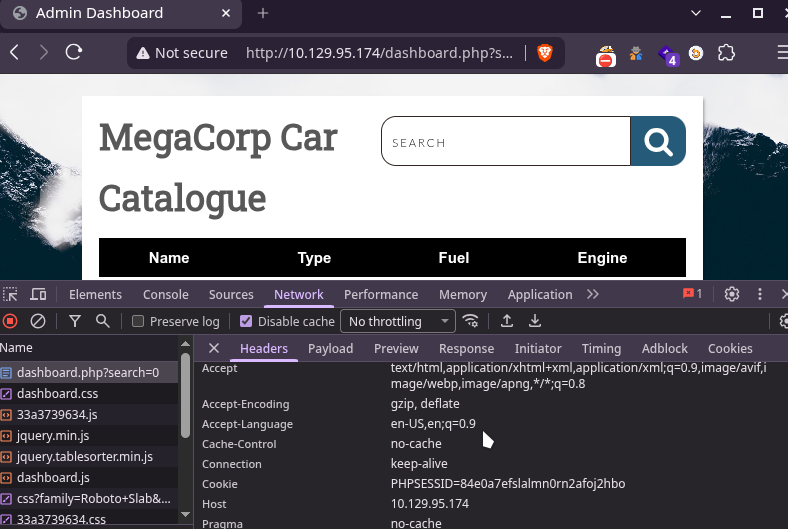This screenshot has width=788, height=529.
Task: Click into the SEARCH input field
Action: pos(506,141)
